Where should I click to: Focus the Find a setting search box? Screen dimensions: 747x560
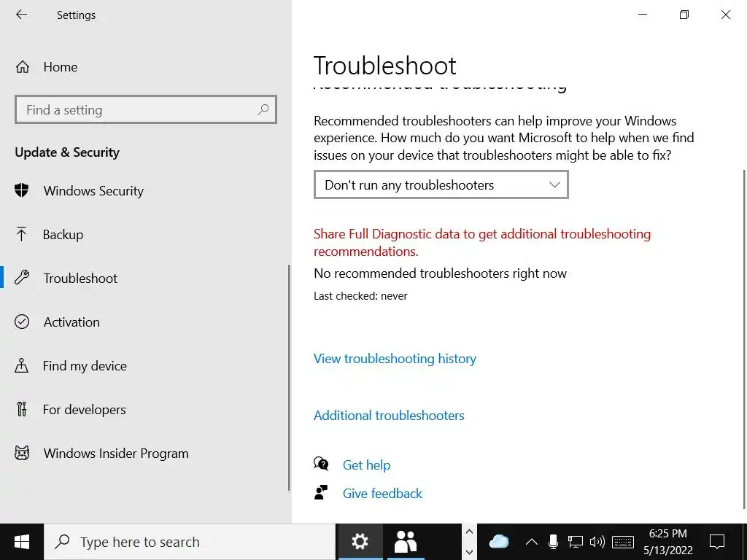tap(146, 109)
